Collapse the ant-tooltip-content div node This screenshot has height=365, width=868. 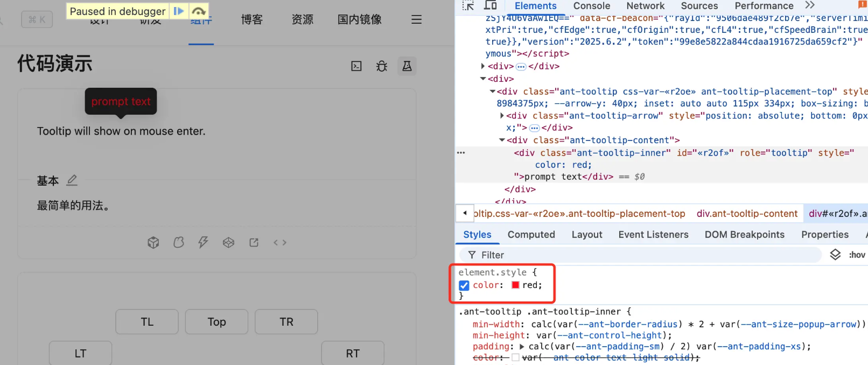point(502,141)
